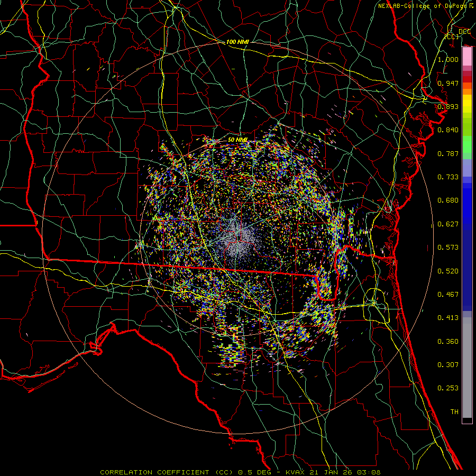Click the 100 NMI range ring label
The width and height of the screenshot is (476, 476).
coord(238,42)
